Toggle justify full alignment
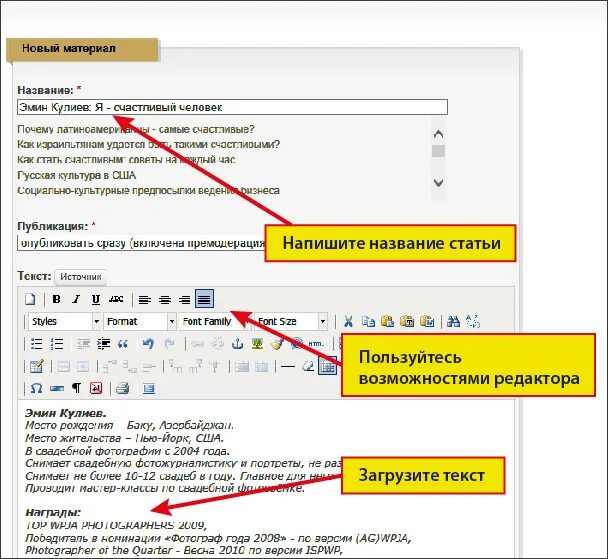This screenshot has height=559, width=608. point(204,298)
